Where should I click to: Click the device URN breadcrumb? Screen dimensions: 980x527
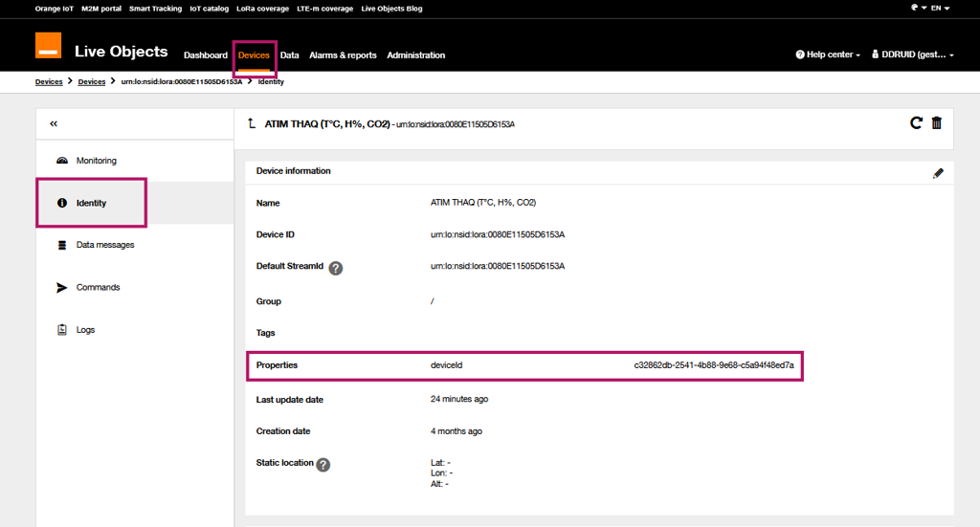click(181, 82)
